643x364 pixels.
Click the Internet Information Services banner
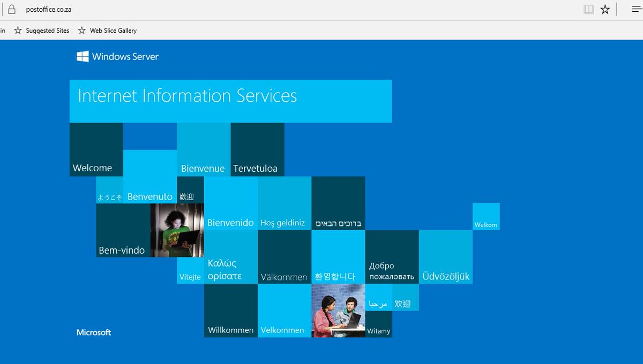[230, 101]
